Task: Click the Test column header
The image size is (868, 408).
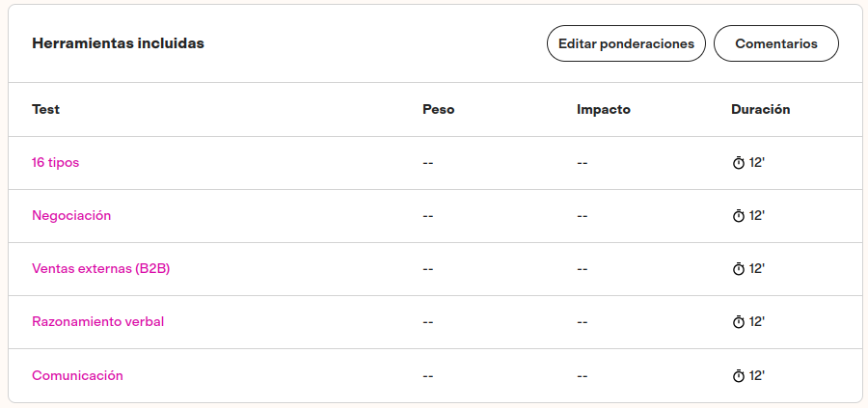Action: coord(45,110)
